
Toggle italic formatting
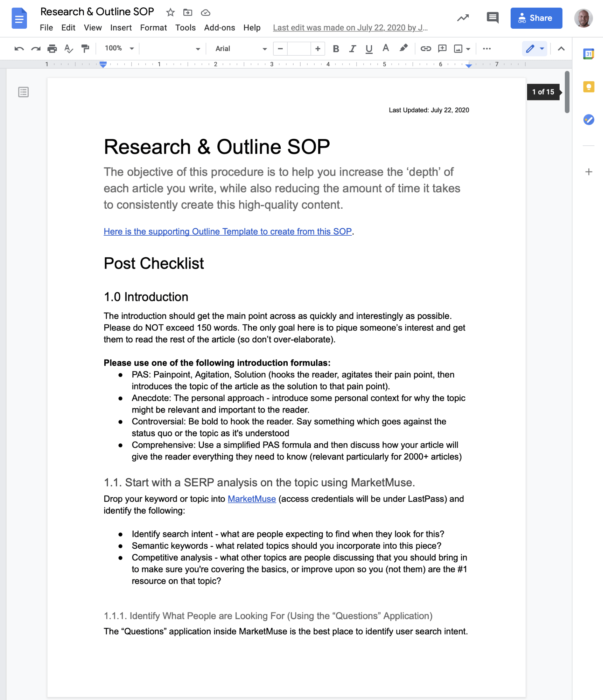click(352, 49)
